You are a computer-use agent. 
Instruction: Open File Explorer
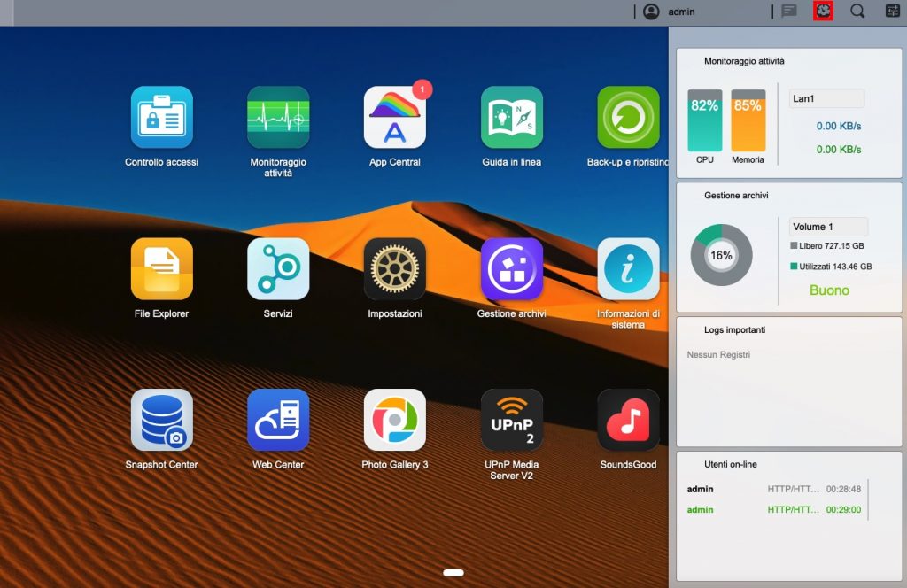(x=161, y=268)
